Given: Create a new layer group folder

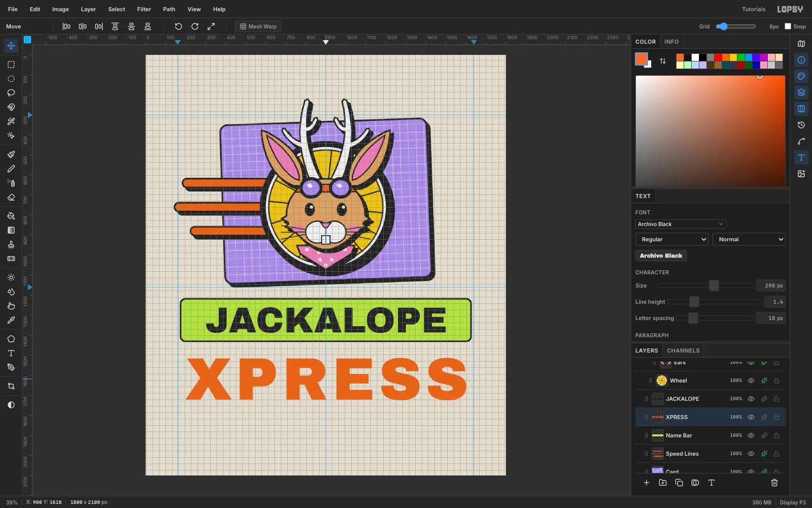Looking at the screenshot, I should coord(663,483).
